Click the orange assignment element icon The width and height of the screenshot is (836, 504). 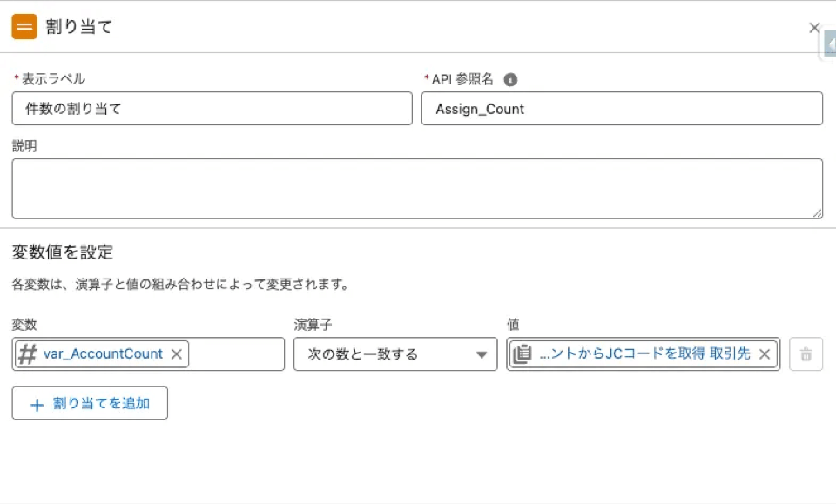pos(24,27)
